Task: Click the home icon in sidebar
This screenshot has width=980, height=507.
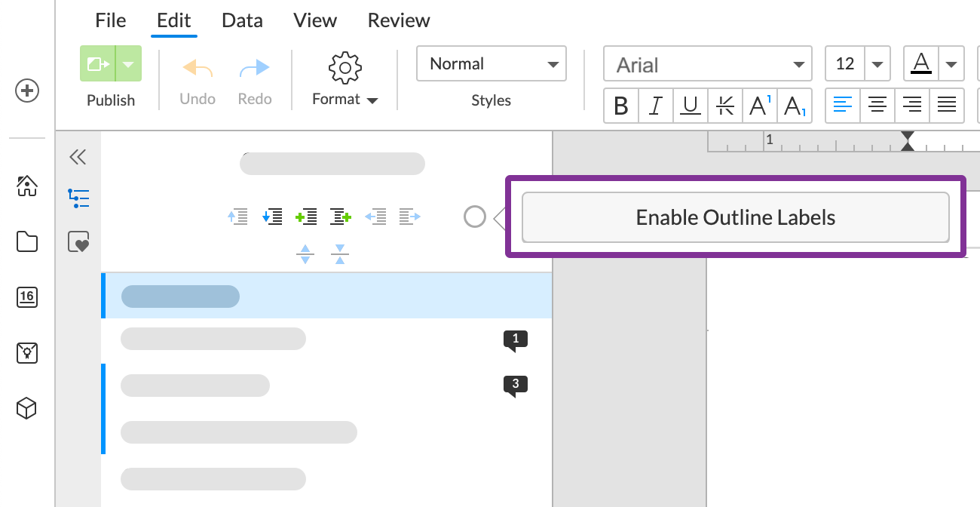Action: pos(27,186)
